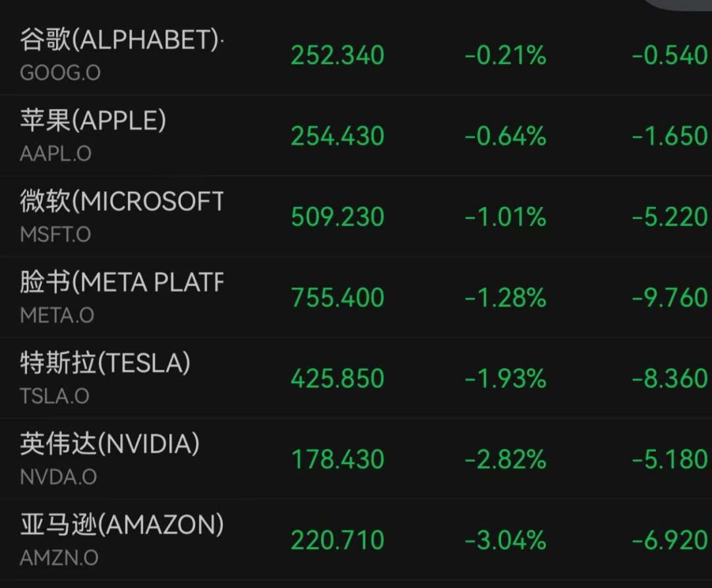Viewport: 712px width, 588px height.
Task: Tap Microsoft's -1.01% change percentage
Action: 506,218
